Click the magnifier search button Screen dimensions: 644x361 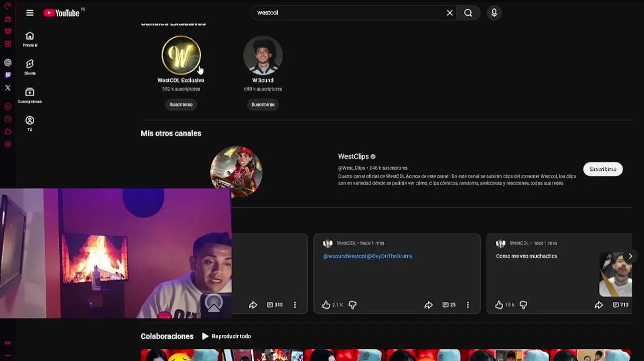(468, 13)
